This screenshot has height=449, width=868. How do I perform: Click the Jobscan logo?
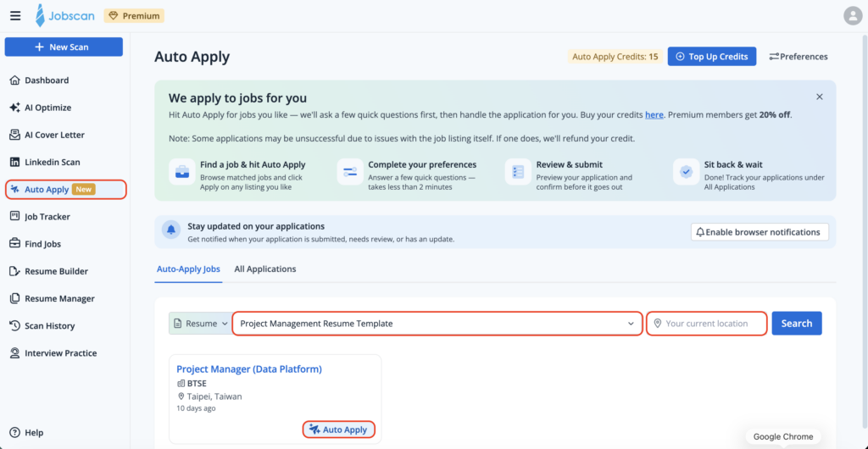(66, 16)
